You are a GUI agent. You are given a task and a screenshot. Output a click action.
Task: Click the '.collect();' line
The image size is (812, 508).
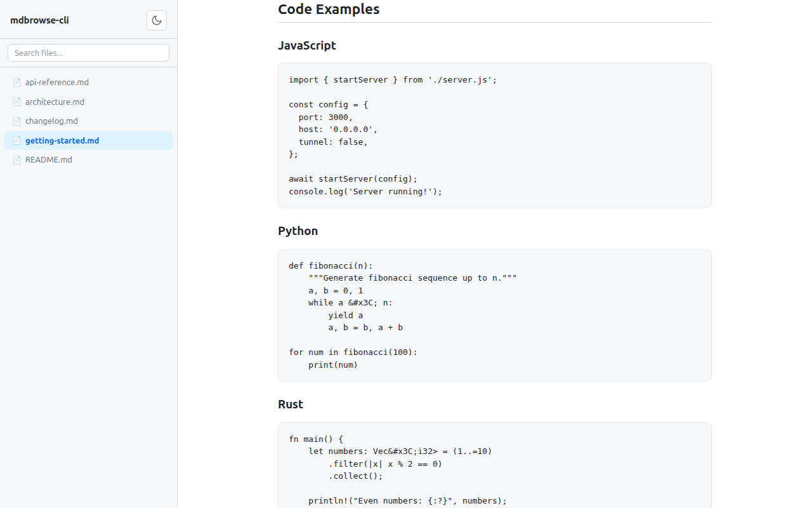(x=355, y=476)
